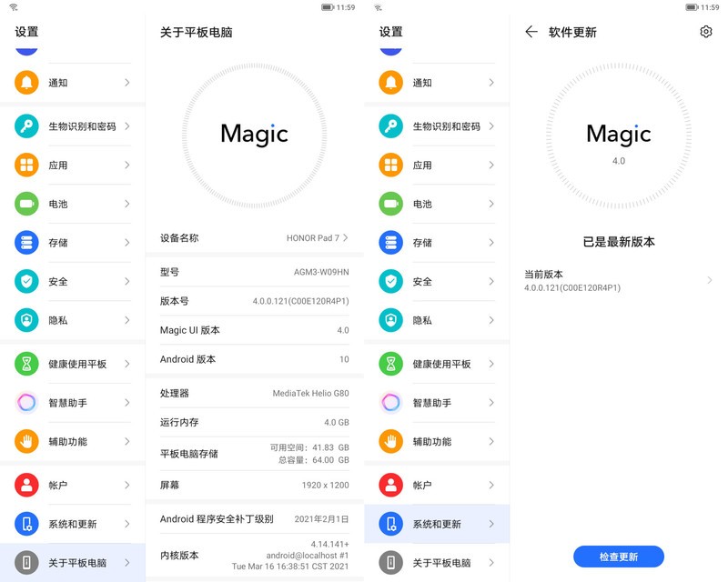Open the 存储 row chevron in sidebar

click(x=127, y=243)
